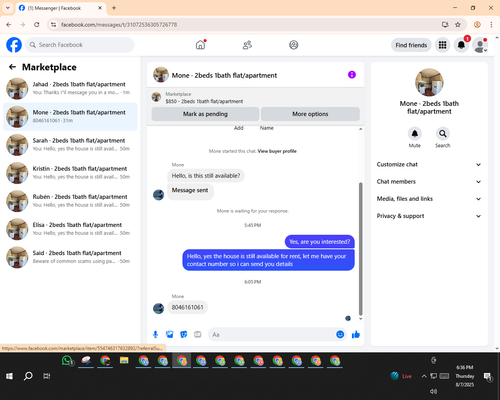
Task: Open the tab search dropdown arrow
Action: (x=8, y=8)
